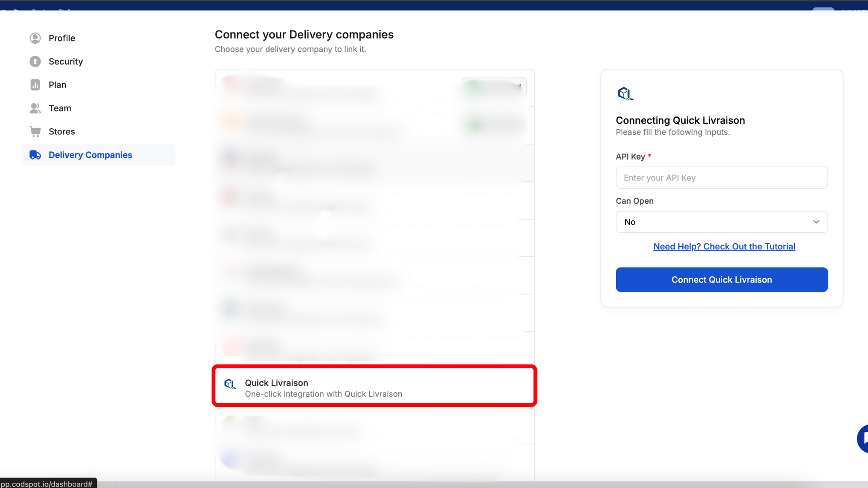Click the Quick Livraison logo in the list entry
The height and width of the screenshot is (488, 868).
pyautogui.click(x=230, y=384)
